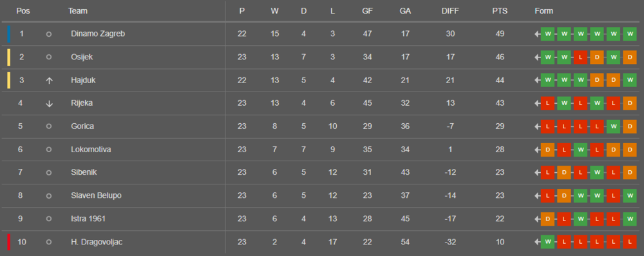The width and height of the screenshot is (644, 256).
Task: Click the form arrow beside Gorica's results
Action: point(537,126)
